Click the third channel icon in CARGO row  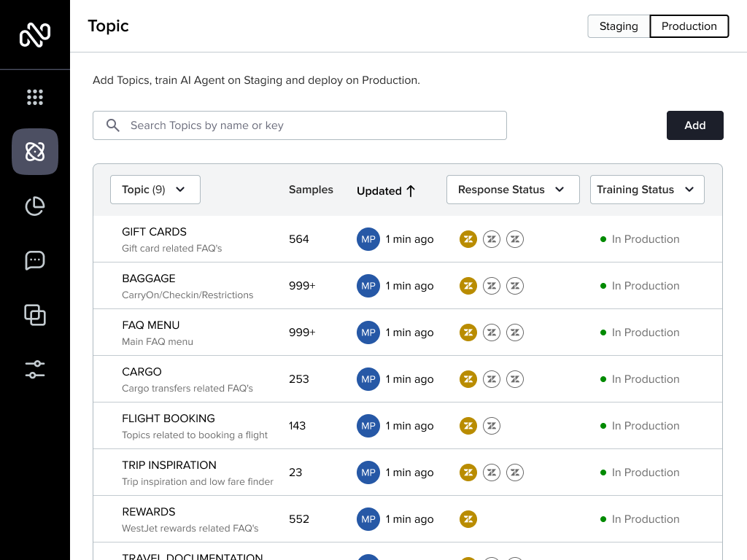click(515, 379)
